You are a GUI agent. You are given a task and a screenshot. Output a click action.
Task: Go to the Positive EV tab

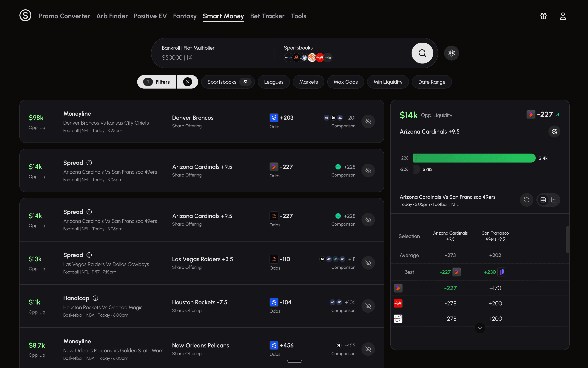pos(150,16)
